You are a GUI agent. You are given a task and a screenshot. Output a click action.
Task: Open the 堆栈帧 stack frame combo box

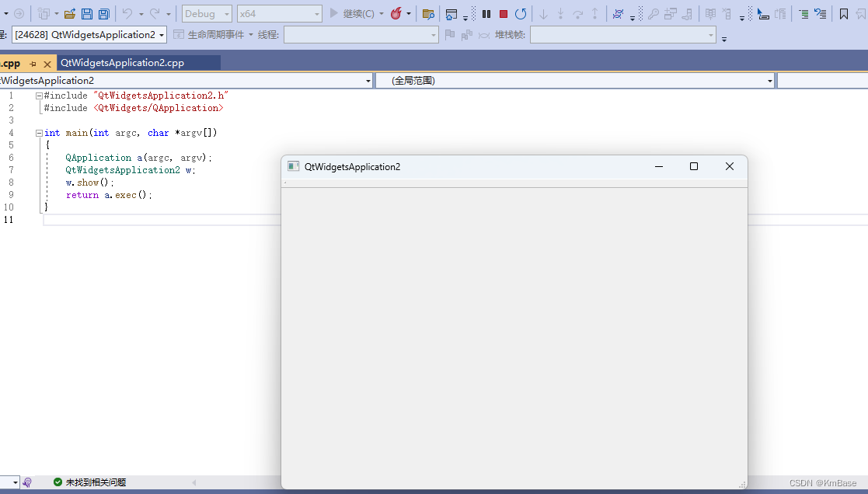click(622, 35)
